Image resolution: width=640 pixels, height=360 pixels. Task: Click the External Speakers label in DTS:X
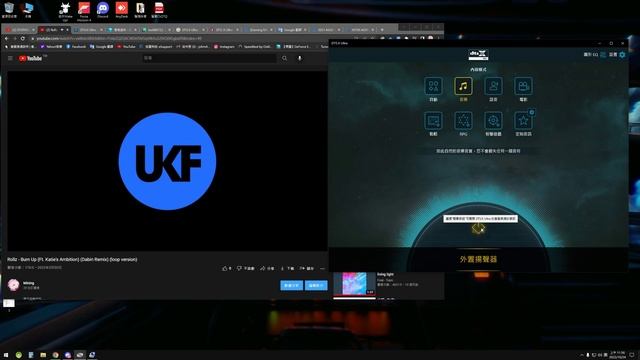click(x=478, y=259)
